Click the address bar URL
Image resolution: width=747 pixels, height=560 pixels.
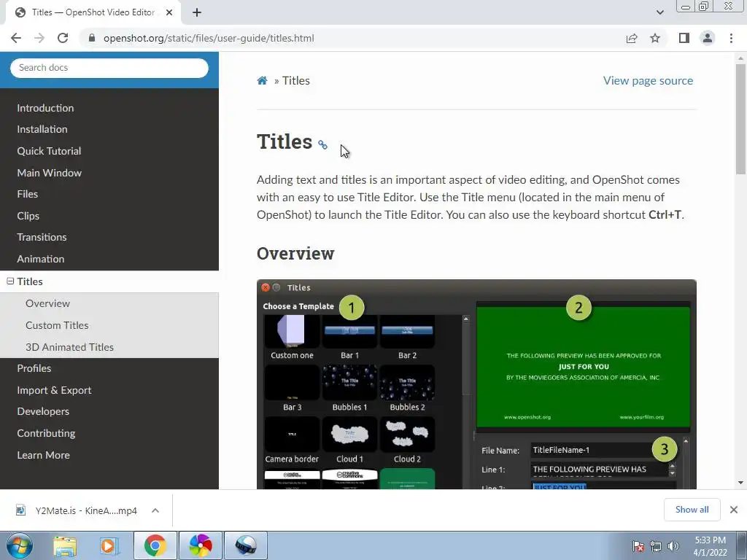tap(209, 38)
